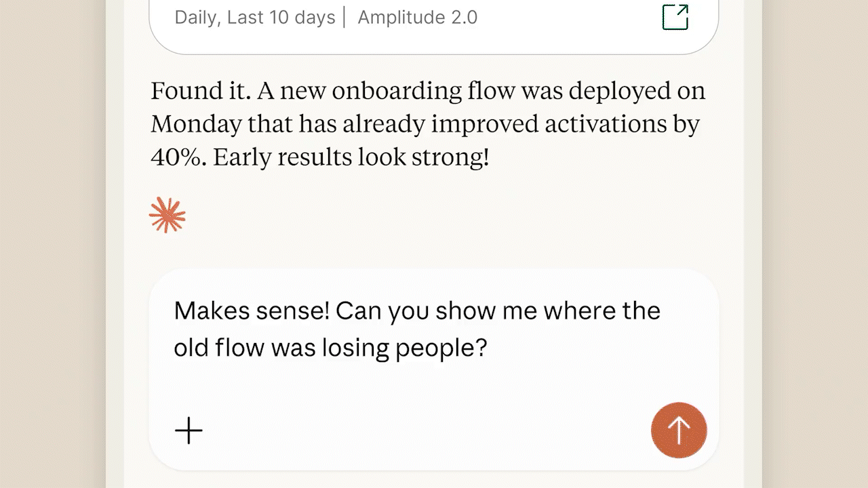Select the 'Daily, Last 10 days' label

point(255,18)
